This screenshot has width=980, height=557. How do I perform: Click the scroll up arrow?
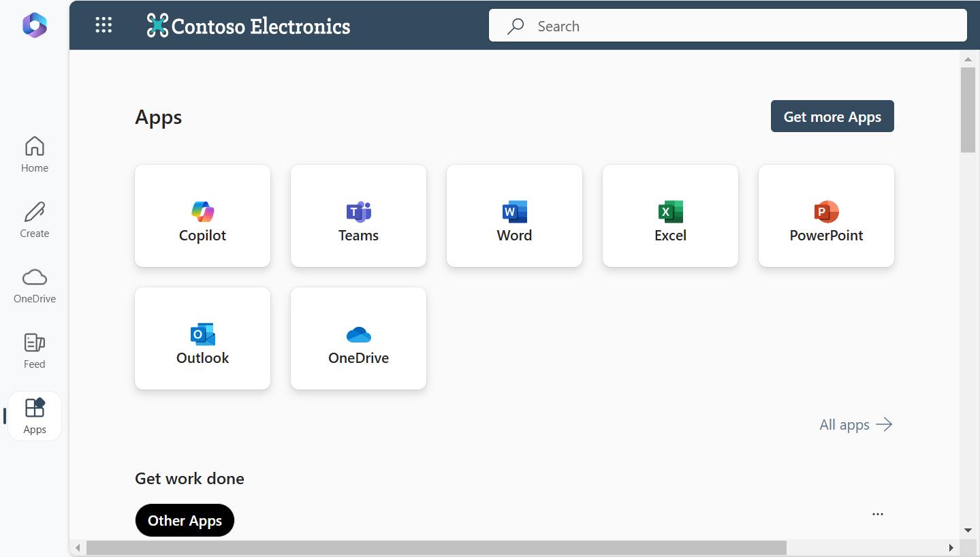(x=968, y=59)
